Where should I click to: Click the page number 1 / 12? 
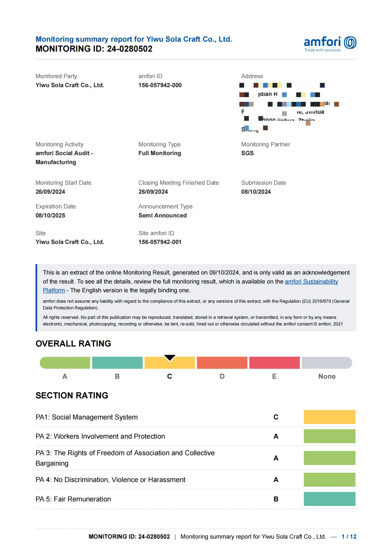click(349, 536)
